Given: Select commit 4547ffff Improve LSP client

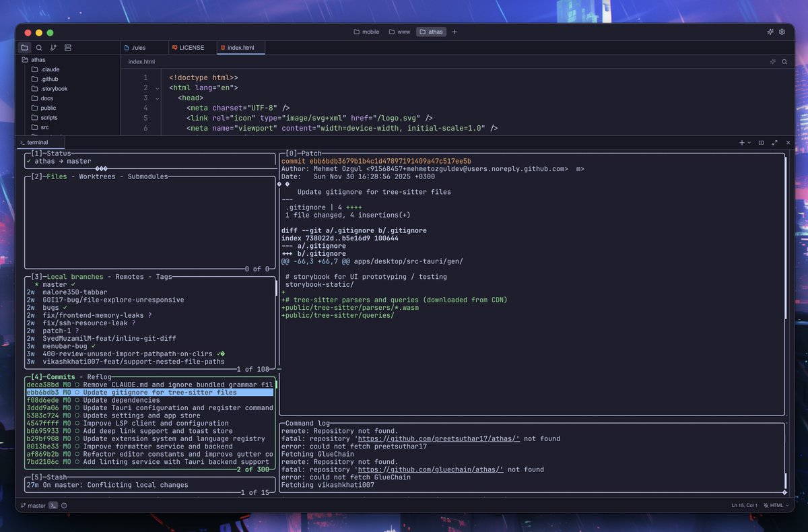Looking at the screenshot, I should 150,424.
